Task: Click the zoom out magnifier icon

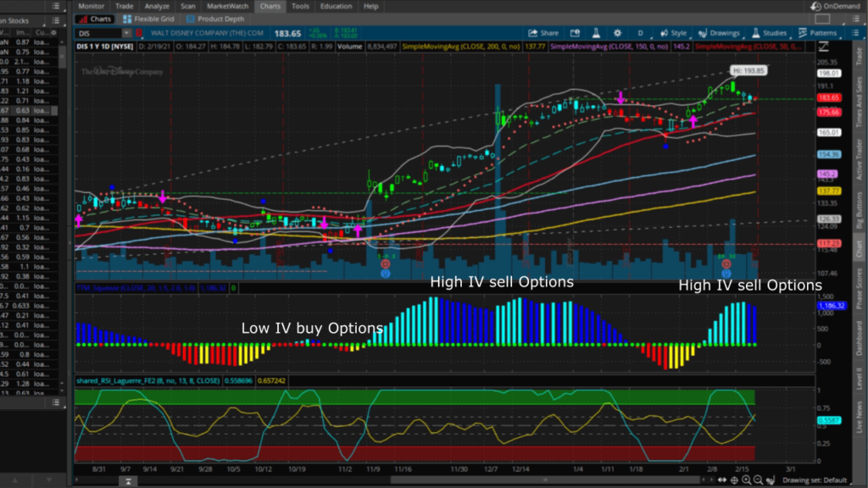Action: click(x=758, y=480)
